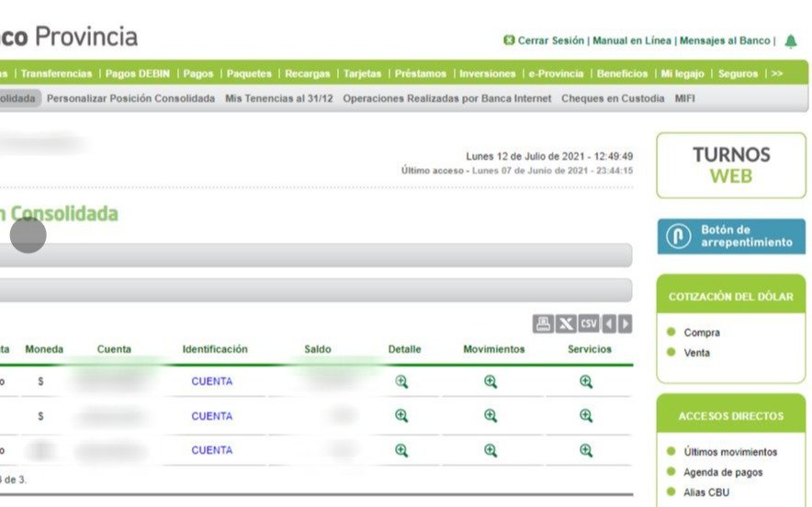Click the upper gray collapsed section bar
Viewport: 812px width, 507px height.
click(316, 255)
